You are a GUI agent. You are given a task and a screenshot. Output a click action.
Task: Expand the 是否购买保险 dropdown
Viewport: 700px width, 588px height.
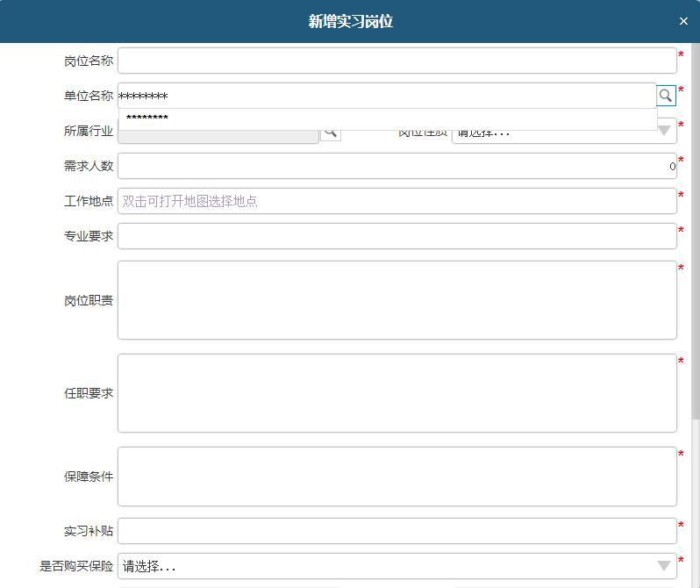[397, 566]
